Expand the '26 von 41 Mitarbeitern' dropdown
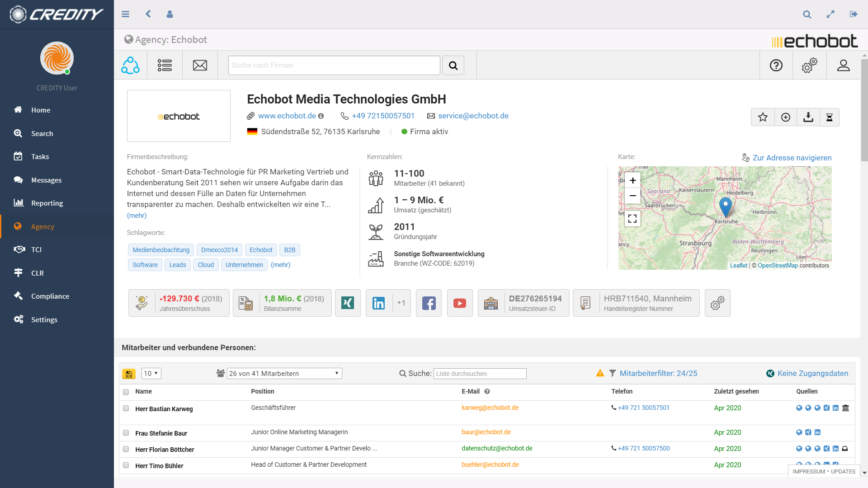868x488 pixels. tap(284, 374)
